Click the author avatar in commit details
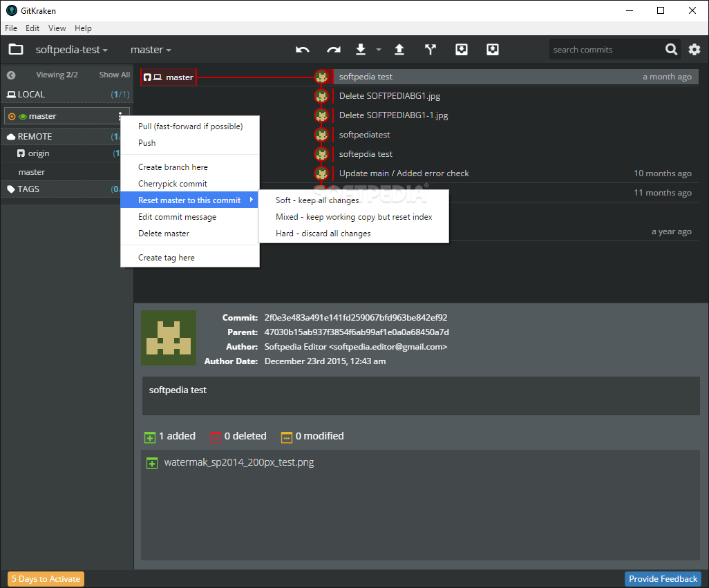Screen dimensions: 709x588 pyautogui.click(x=169, y=338)
